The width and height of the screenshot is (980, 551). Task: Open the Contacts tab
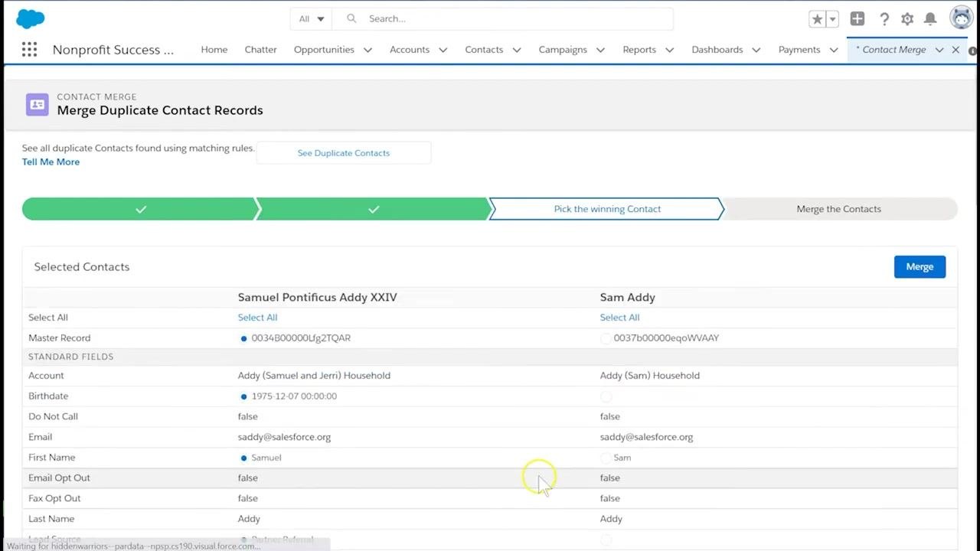pos(484,50)
